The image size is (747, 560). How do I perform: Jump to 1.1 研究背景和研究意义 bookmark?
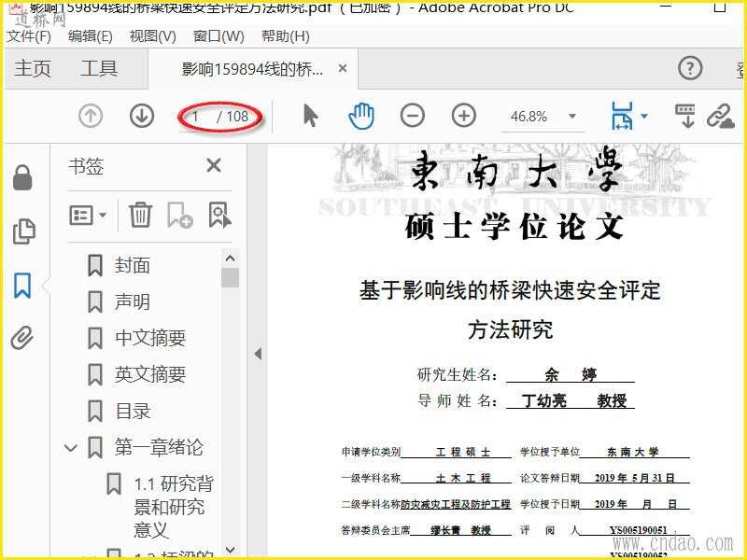pos(174,507)
